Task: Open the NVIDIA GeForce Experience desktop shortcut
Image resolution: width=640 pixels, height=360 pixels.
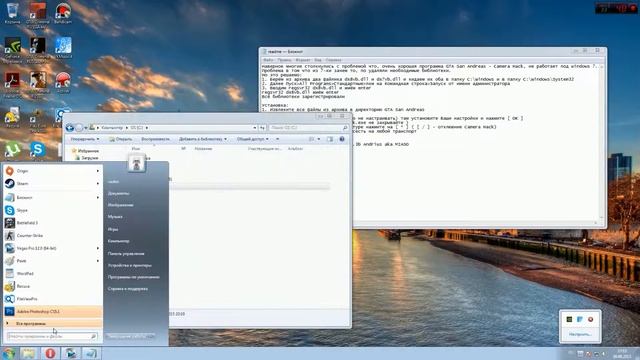Action: (12, 49)
